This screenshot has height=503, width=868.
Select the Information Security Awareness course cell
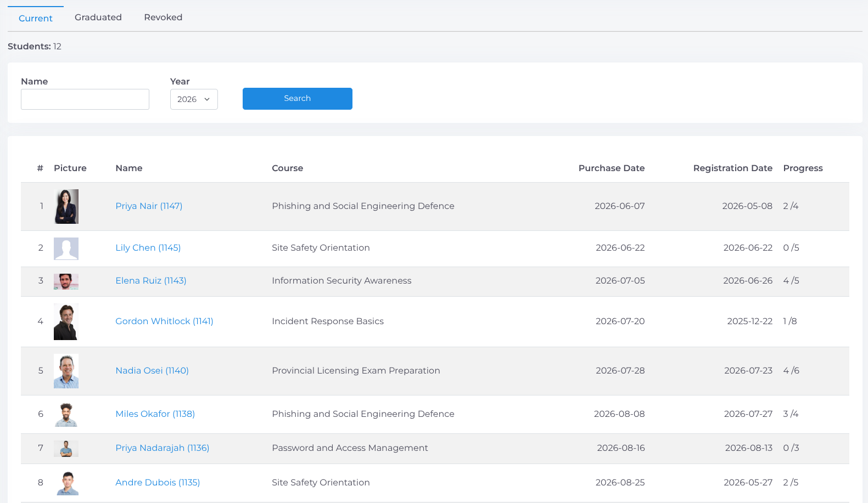click(x=341, y=281)
